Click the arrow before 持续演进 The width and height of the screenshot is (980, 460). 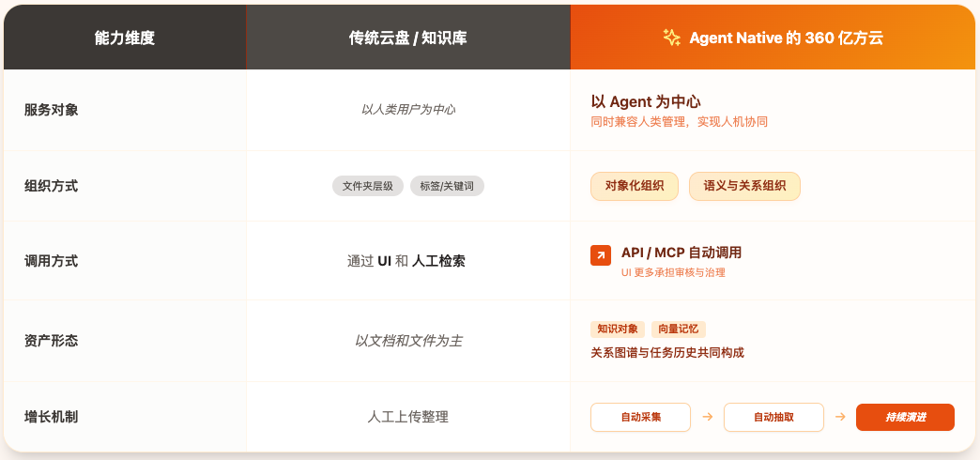click(x=840, y=417)
